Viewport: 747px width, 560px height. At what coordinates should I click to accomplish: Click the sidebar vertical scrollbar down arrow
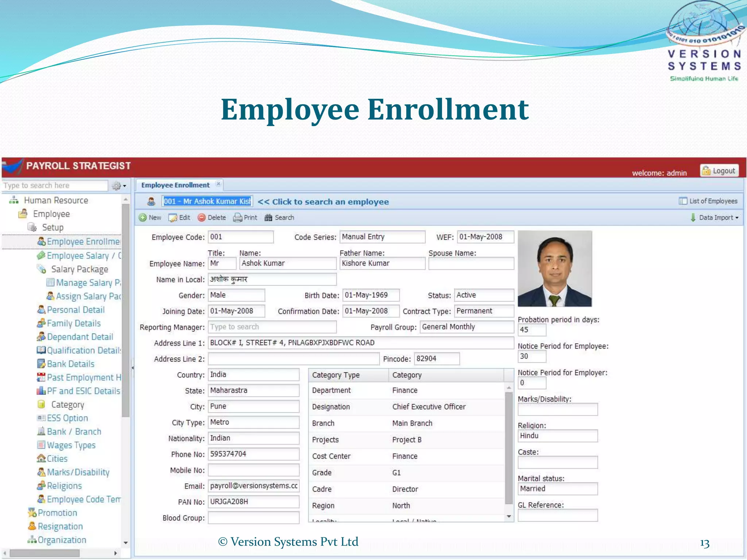125,542
